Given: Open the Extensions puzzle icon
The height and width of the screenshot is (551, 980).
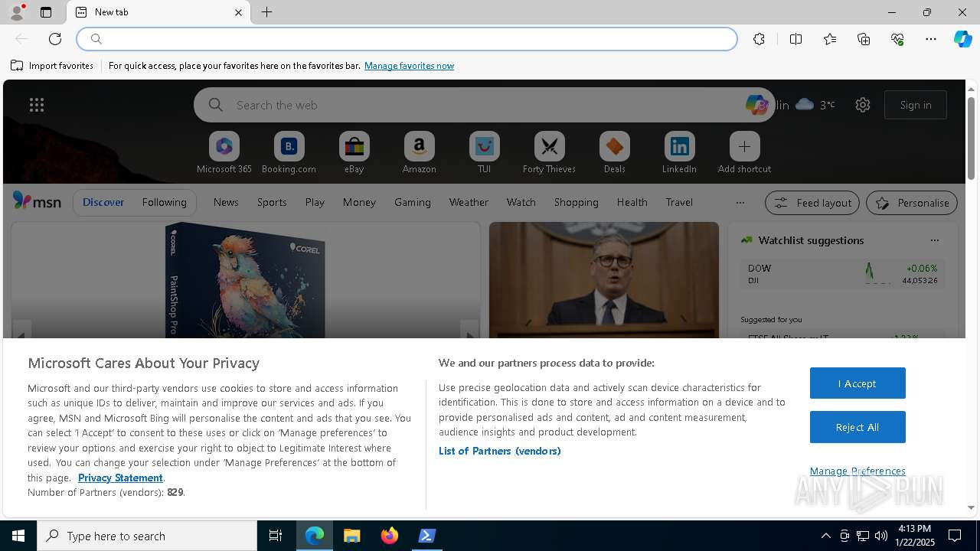Looking at the screenshot, I should tap(759, 39).
